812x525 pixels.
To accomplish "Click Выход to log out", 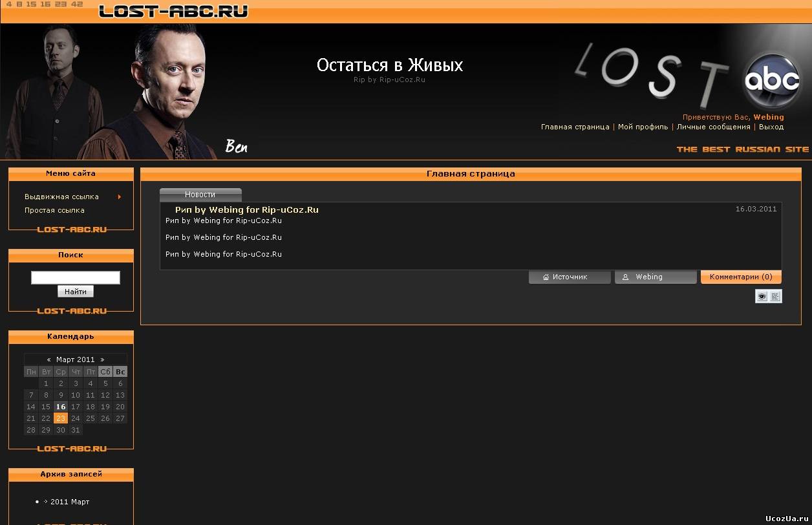I will coord(771,127).
